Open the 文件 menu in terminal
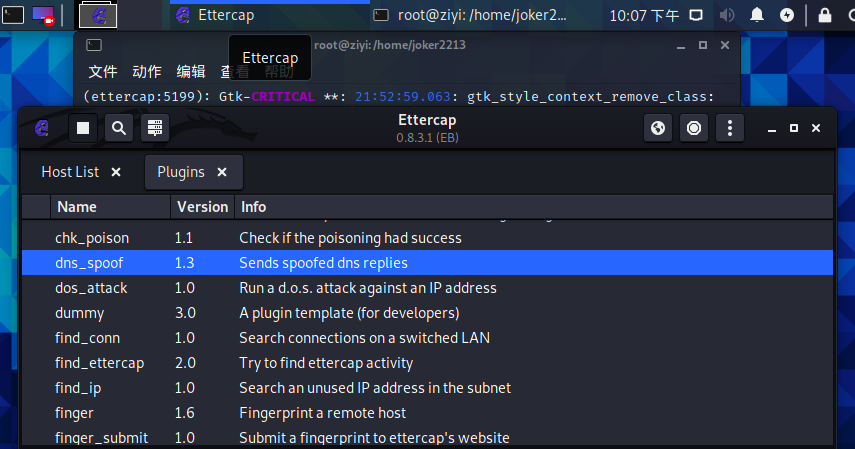The width and height of the screenshot is (855, 449). [x=103, y=71]
